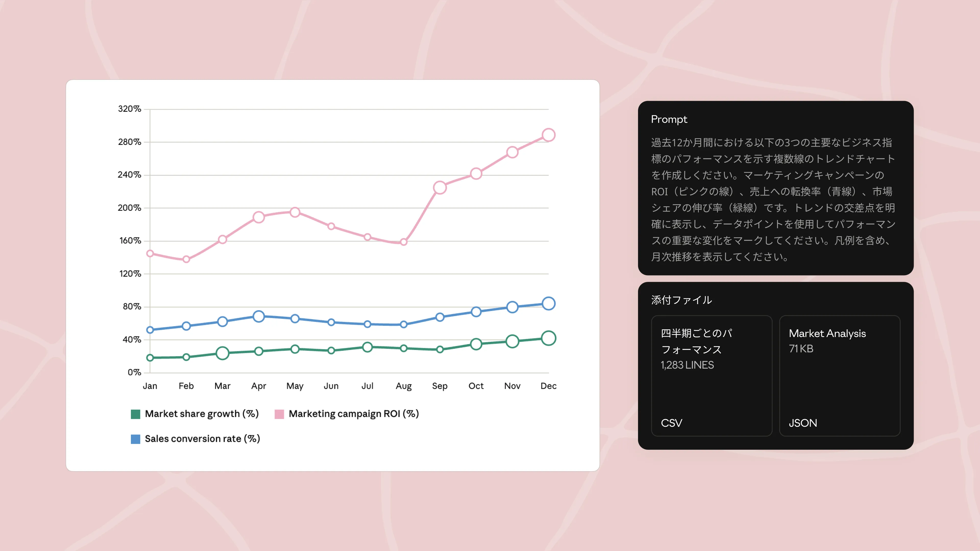Viewport: 980px width, 551px height.
Task: Click the blue conversion data point for December
Action: point(548,304)
